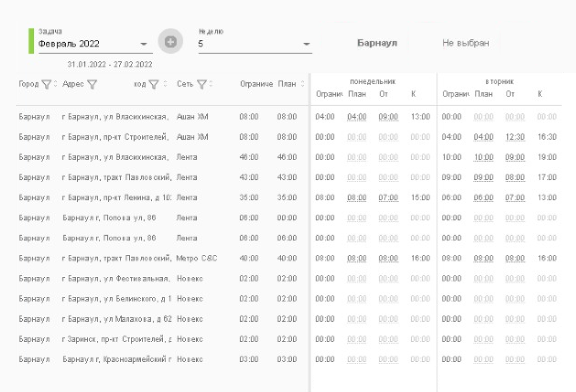Click the plan value 46:00 in Власихинская Лента row
Viewport: 576px width, 392px height.
click(x=287, y=157)
